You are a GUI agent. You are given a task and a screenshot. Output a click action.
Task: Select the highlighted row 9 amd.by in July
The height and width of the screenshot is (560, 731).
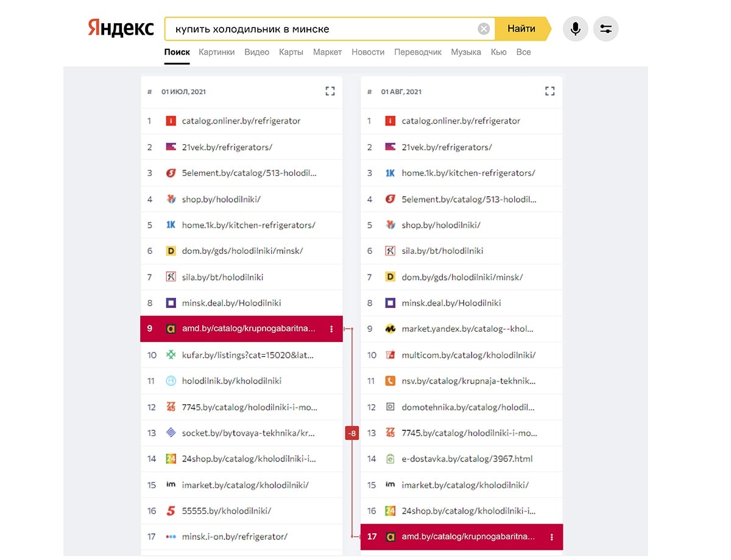pos(241,329)
